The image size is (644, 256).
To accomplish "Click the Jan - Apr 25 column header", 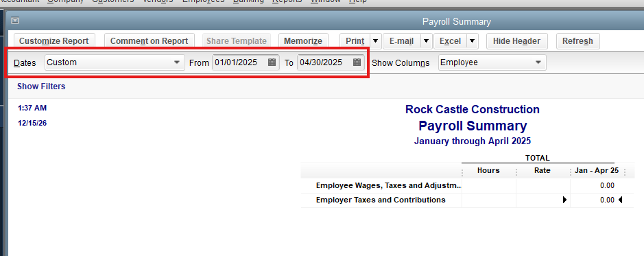I will pyautogui.click(x=597, y=170).
